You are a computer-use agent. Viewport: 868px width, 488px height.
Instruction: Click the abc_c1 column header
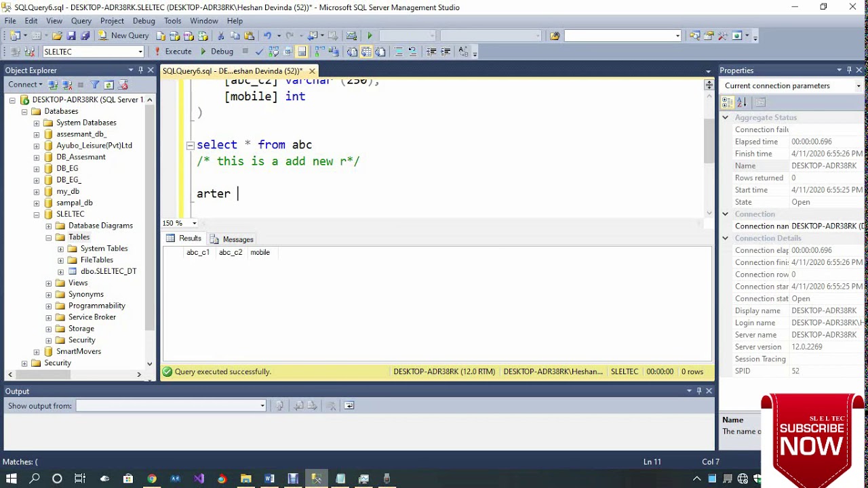(x=198, y=252)
